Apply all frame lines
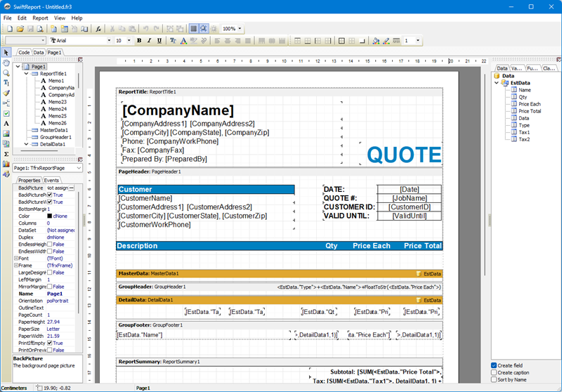 (341, 41)
